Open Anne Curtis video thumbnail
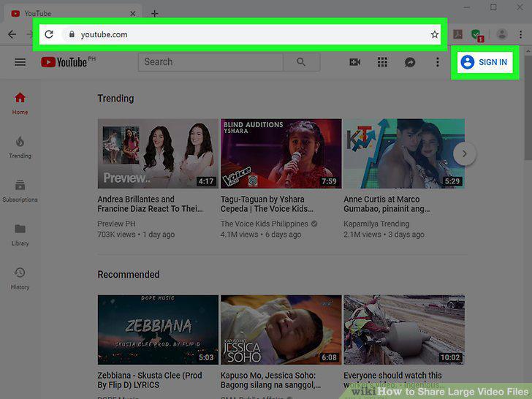The image size is (532, 399). tap(404, 153)
